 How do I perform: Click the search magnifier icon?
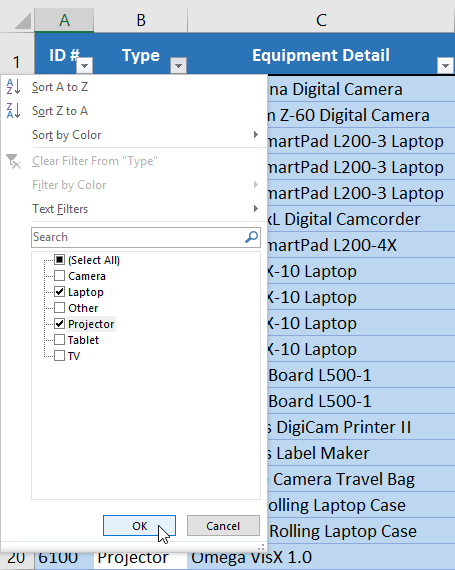[x=251, y=237]
